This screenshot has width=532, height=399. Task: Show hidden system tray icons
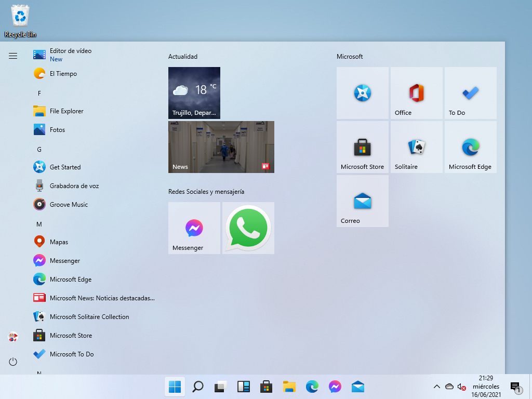(437, 387)
